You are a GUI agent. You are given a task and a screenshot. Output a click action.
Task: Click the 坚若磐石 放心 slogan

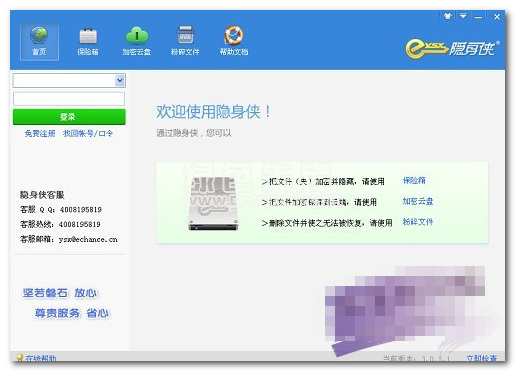pos(60,293)
